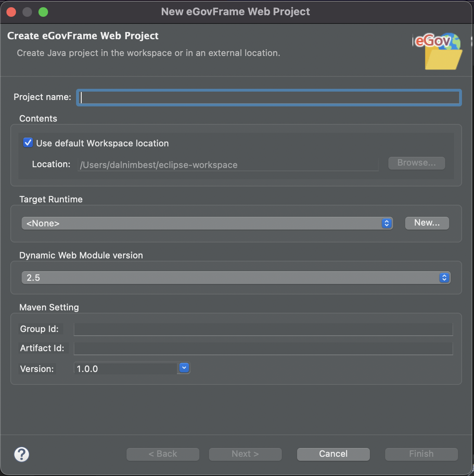
Task: Click the Dynamic Web Module version label
Action: point(81,255)
